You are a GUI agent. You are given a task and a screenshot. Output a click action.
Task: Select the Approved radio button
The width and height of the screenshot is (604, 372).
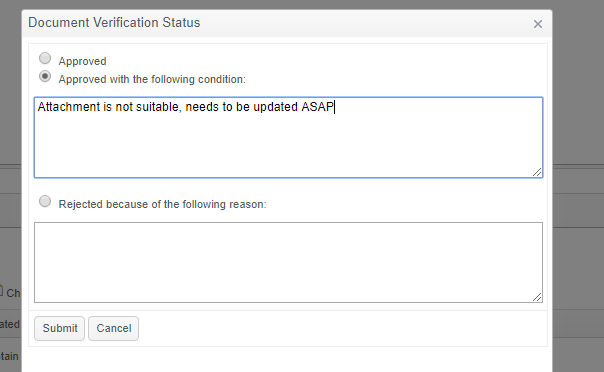(45, 58)
